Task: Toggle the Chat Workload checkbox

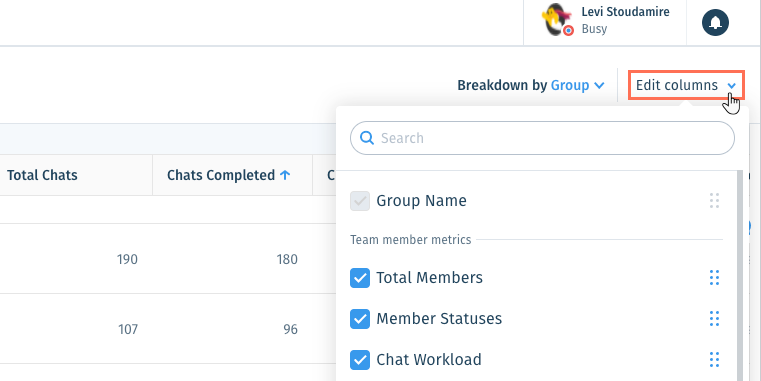Action: tap(360, 360)
